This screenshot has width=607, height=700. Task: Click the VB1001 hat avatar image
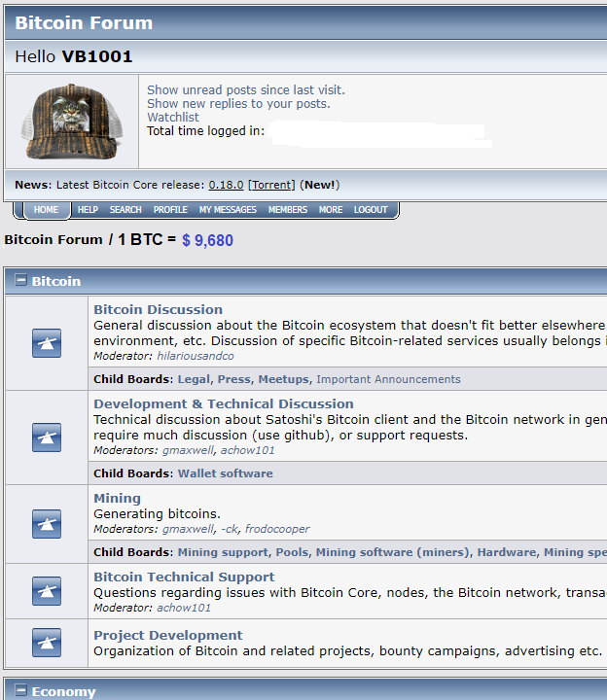click(71, 121)
